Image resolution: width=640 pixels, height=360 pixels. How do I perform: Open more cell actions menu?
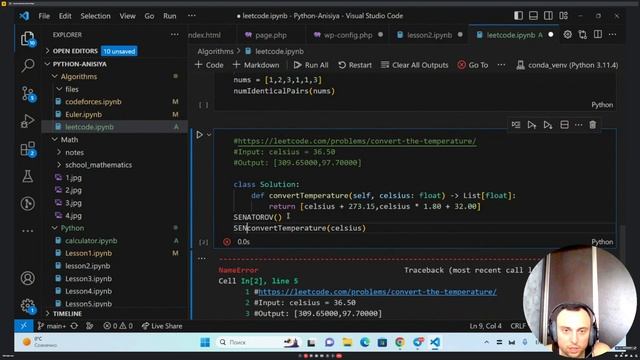tap(578, 125)
